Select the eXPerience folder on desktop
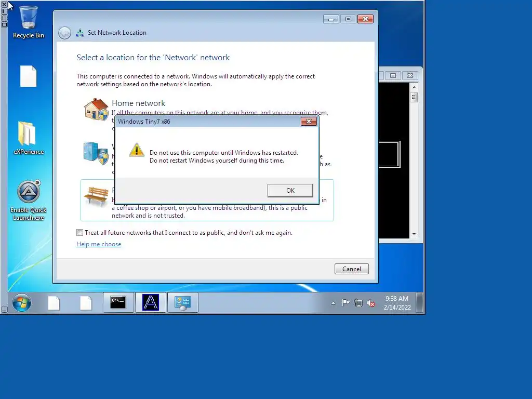 [29, 138]
